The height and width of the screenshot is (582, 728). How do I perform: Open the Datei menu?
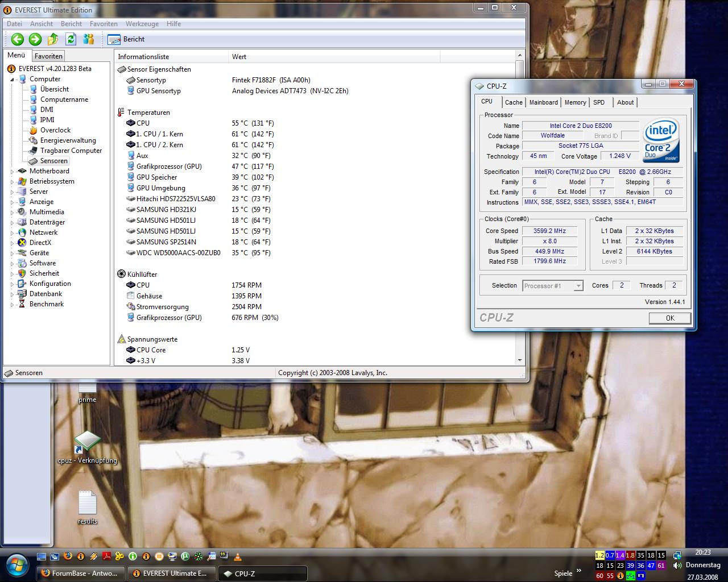14,24
